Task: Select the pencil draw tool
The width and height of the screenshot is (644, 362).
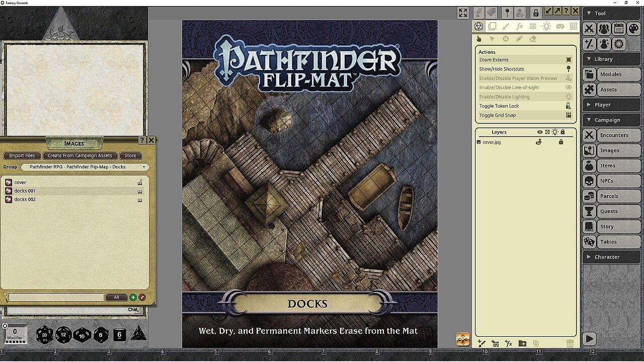Action: pyautogui.click(x=519, y=39)
